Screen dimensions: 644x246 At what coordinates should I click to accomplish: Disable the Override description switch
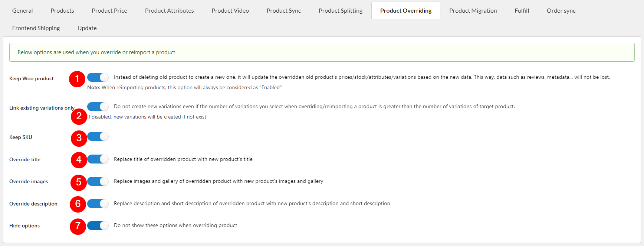pos(98,204)
